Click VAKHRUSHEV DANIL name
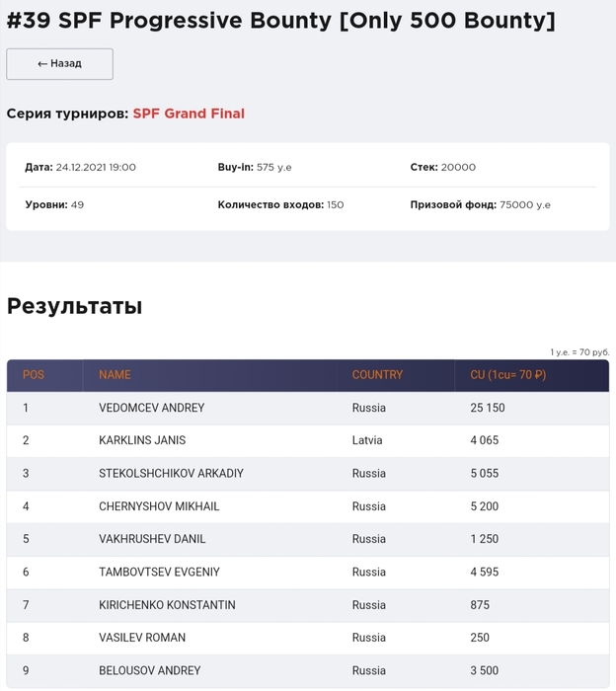 click(151, 539)
